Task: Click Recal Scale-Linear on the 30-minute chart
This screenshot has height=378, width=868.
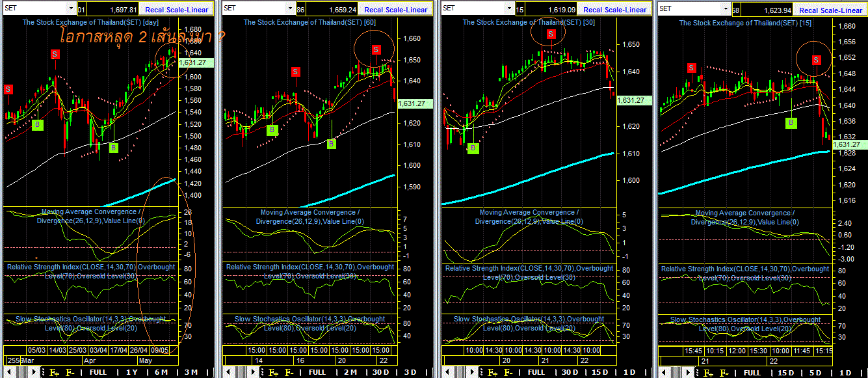Action: point(615,9)
